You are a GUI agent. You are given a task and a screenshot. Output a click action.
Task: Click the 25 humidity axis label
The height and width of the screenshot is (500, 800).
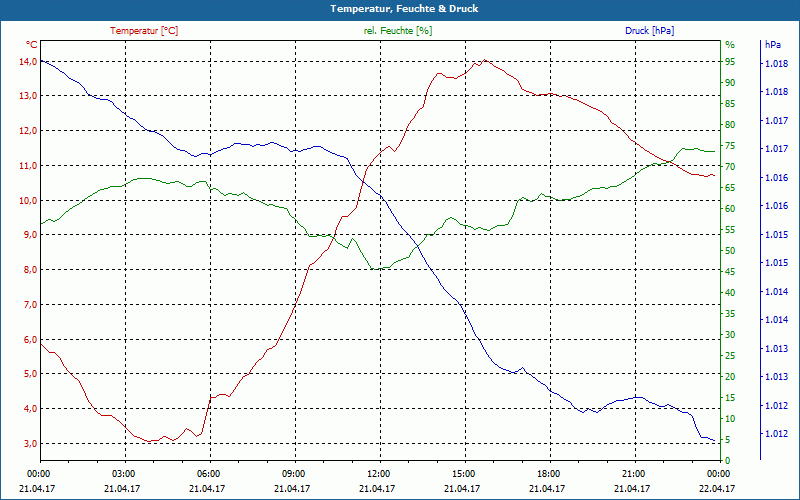(x=730, y=356)
